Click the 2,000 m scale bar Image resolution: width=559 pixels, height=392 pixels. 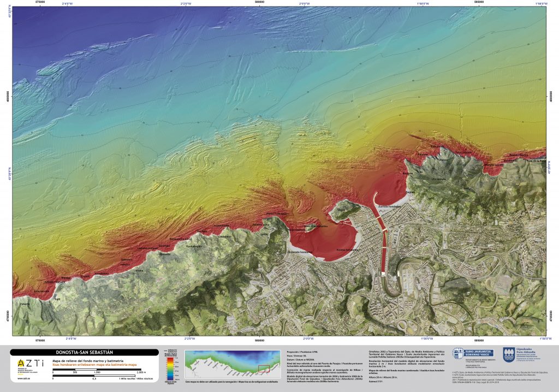pyautogui.click(x=97, y=370)
